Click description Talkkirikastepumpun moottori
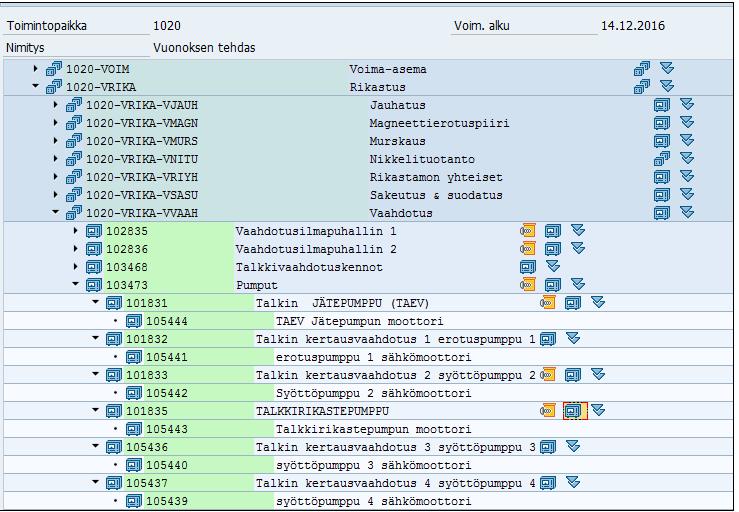The image size is (739, 512). tap(373, 429)
